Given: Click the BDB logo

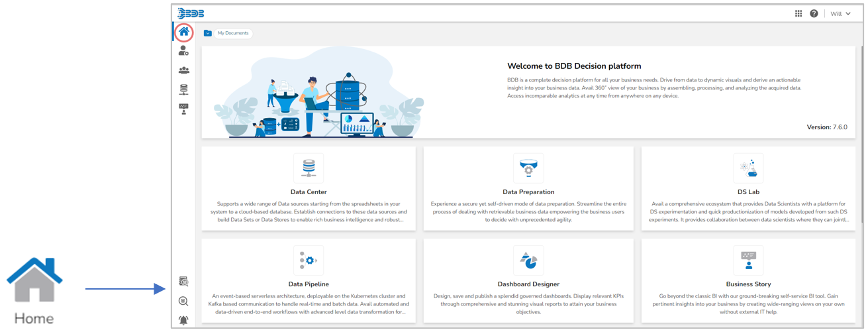Looking at the screenshot, I should point(191,13).
